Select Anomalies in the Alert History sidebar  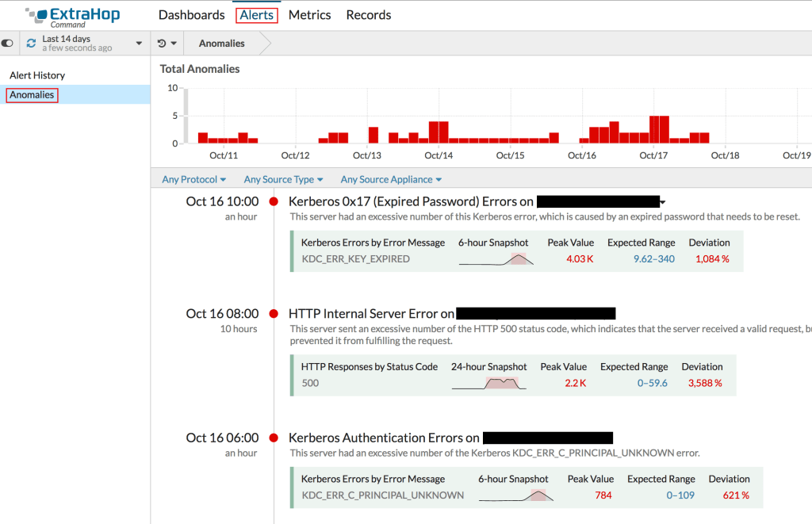pos(32,94)
